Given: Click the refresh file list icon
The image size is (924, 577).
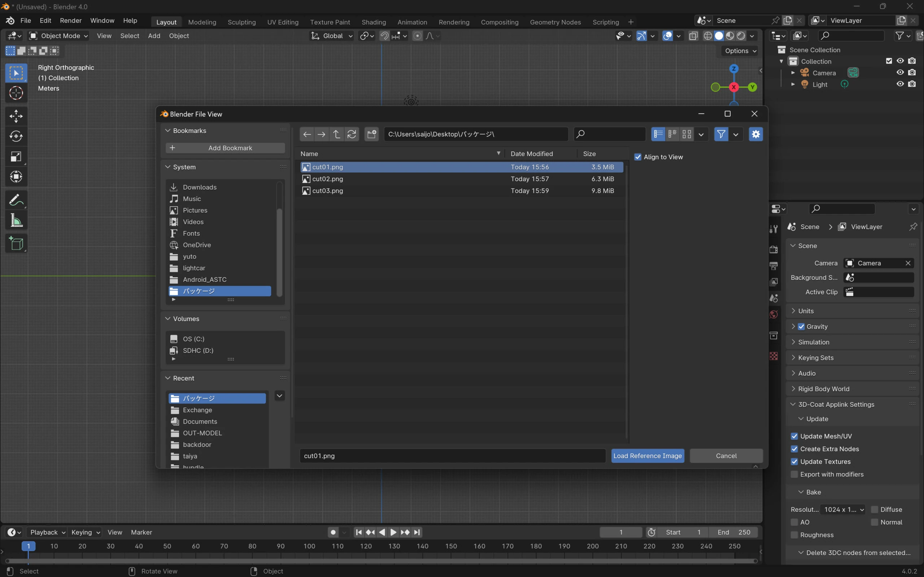Looking at the screenshot, I should coord(352,134).
